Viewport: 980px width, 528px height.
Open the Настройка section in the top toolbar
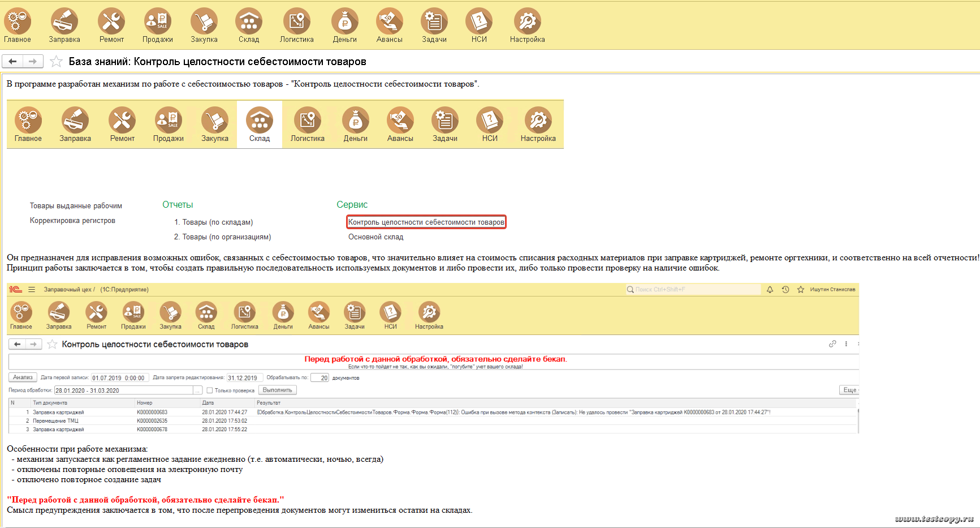527,25
